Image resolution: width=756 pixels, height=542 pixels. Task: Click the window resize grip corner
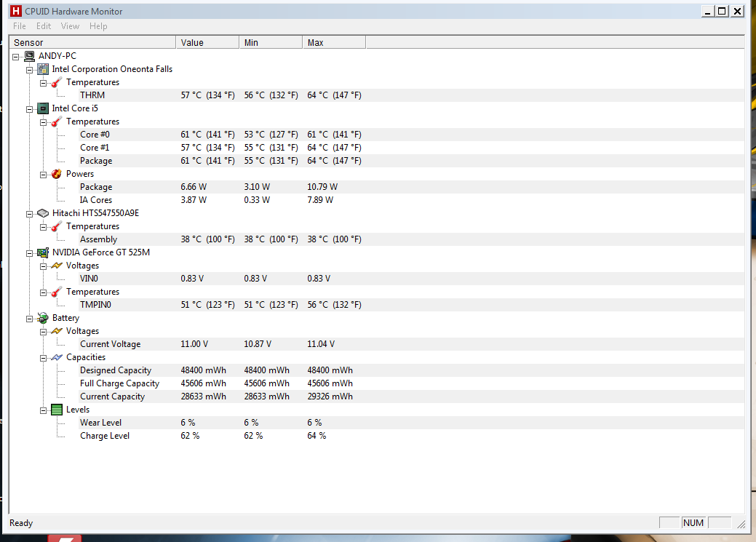pos(741,524)
